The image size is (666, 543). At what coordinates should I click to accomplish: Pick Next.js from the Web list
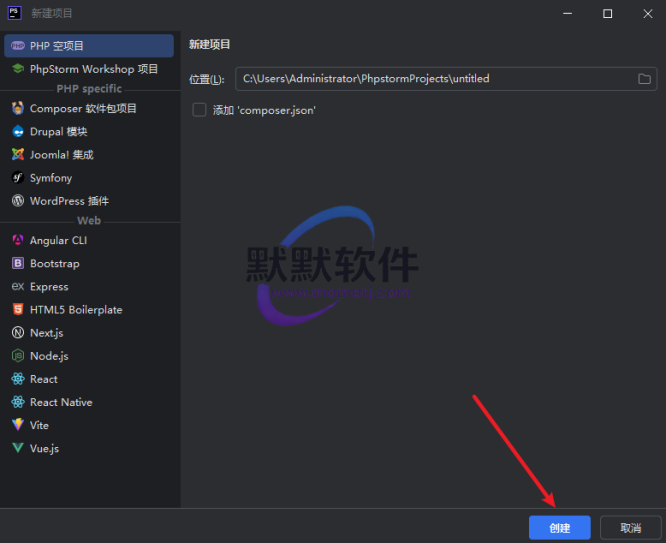pyautogui.click(x=89, y=332)
